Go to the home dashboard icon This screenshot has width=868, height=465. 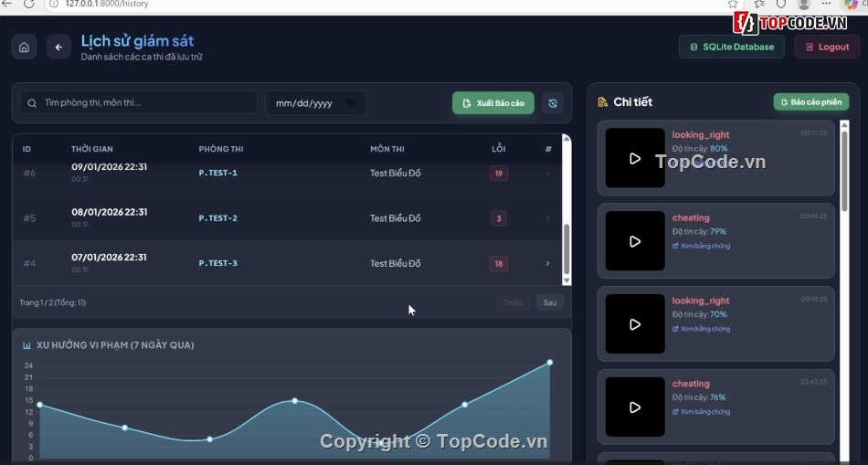click(24, 48)
